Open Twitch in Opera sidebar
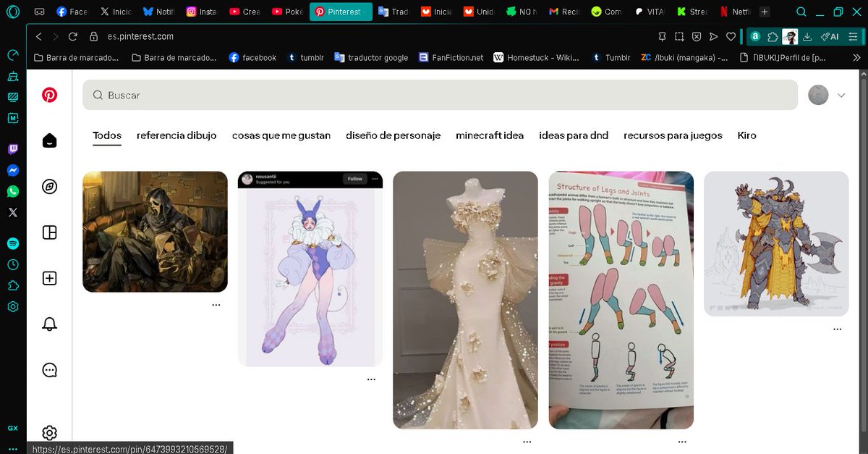 click(13, 149)
